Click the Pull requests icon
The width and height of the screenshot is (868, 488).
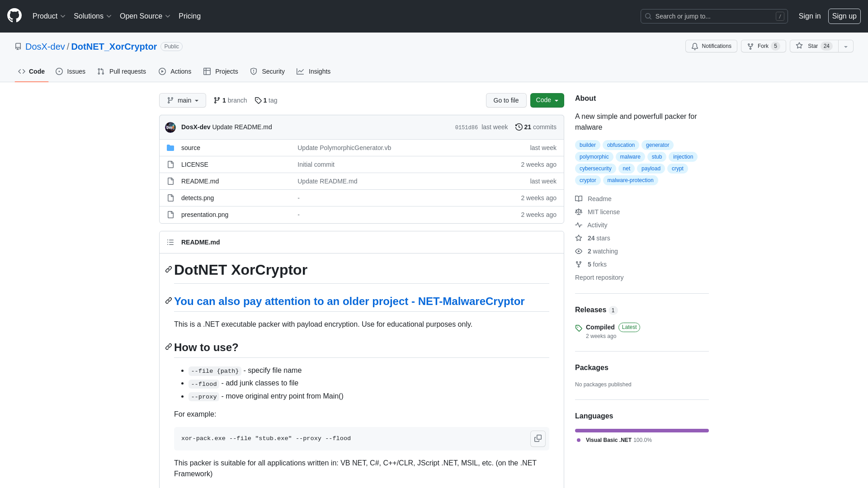(101, 71)
